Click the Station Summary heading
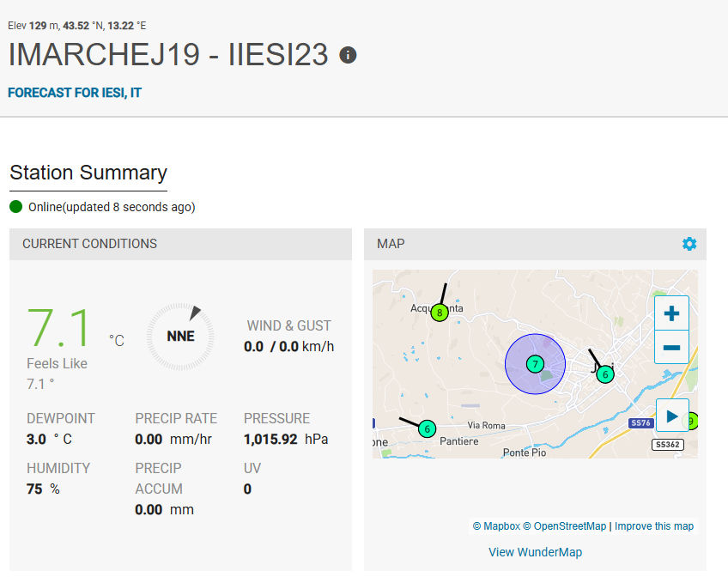 88,173
